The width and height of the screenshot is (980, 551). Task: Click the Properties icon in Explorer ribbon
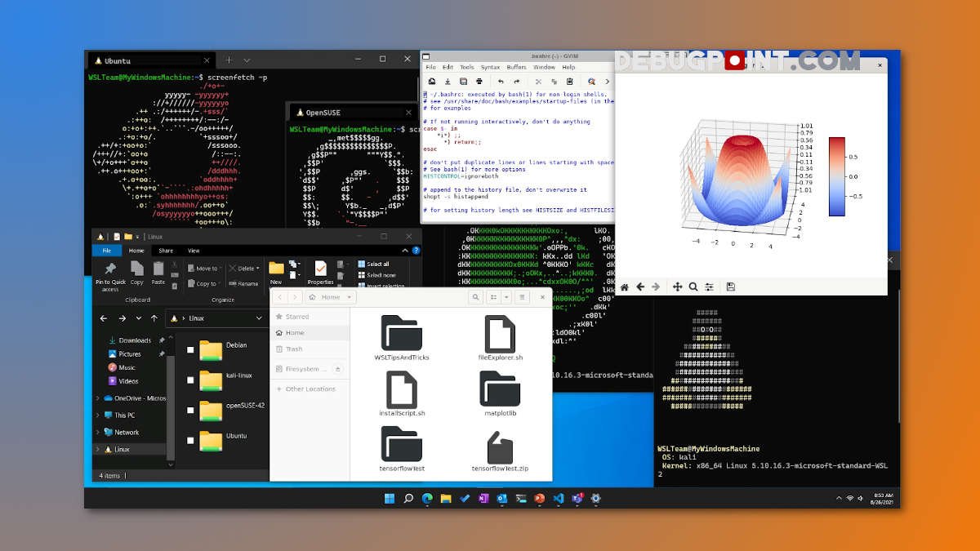point(320,272)
